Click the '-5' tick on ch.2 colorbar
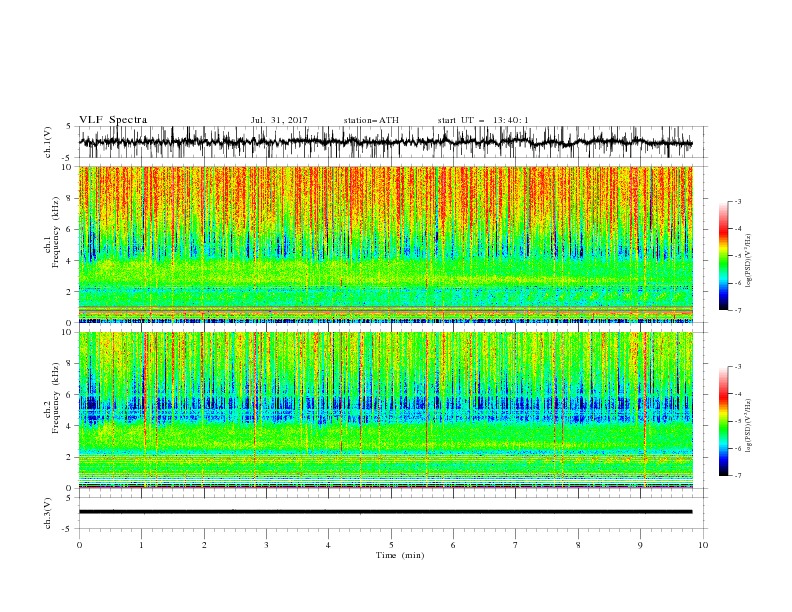792x612 pixels. point(737,421)
